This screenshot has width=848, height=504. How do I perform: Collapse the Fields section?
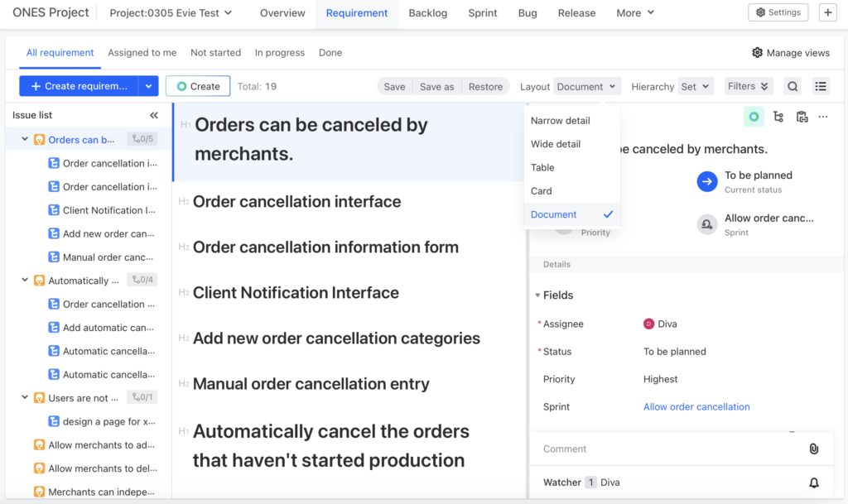538,295
